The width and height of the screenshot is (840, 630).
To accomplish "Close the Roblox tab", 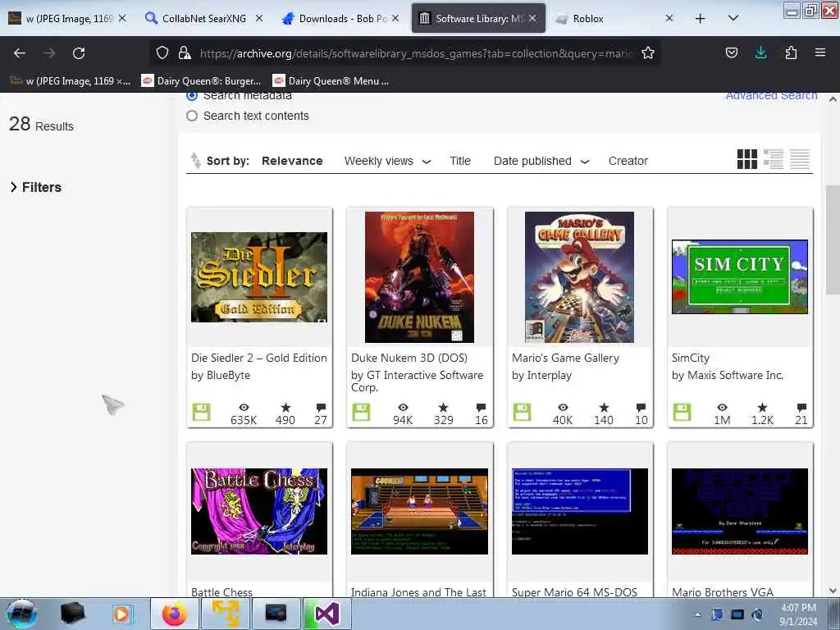I will click(x=669, y=18).
